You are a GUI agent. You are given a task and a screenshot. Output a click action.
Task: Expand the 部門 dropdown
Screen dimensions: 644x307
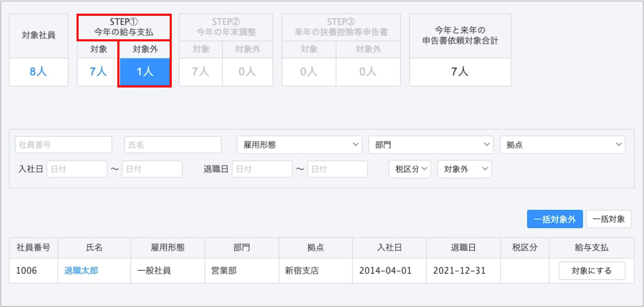click(431, 145)
